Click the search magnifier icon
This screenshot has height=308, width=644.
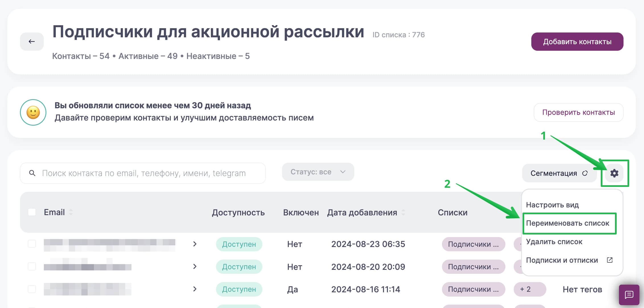coord(32,173)
